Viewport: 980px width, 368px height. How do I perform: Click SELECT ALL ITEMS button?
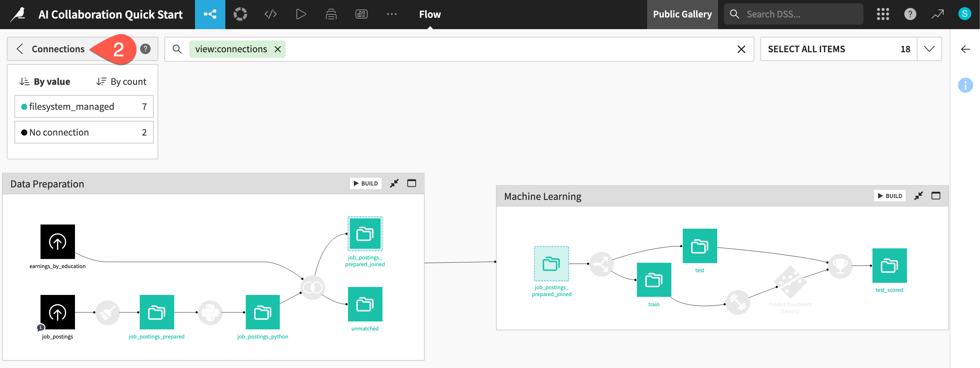(838, 49)
